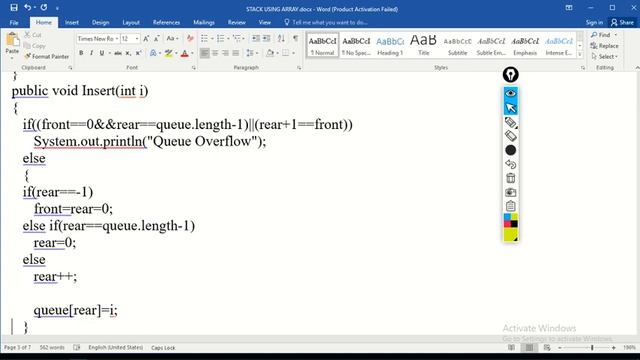
Task: Open the File tab
Action: pos(14,22)
